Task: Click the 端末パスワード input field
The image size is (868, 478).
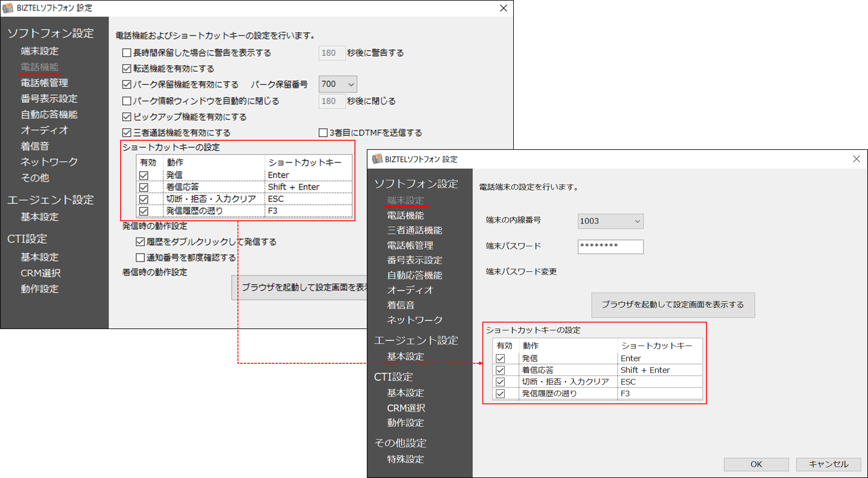Action: (610, 246)
